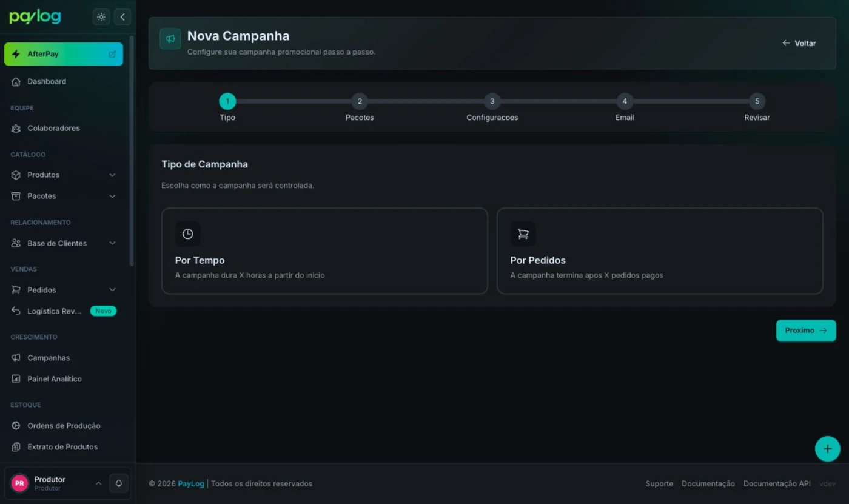Viewport: 849px width, 504px height.
Task: Click the Pedidos cart icon in sidebar
Action: [x=16, y=290]
